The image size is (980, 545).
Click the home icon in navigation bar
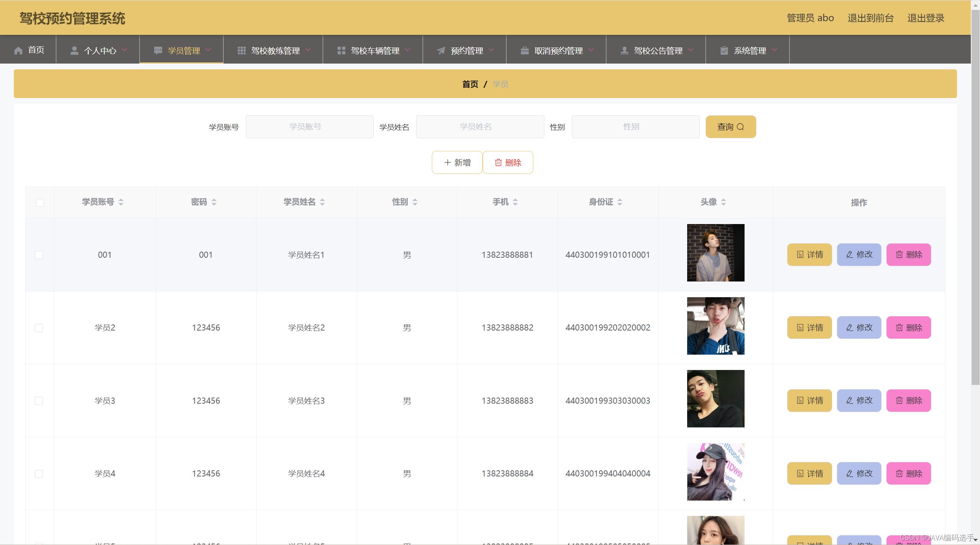pos(18,51)
